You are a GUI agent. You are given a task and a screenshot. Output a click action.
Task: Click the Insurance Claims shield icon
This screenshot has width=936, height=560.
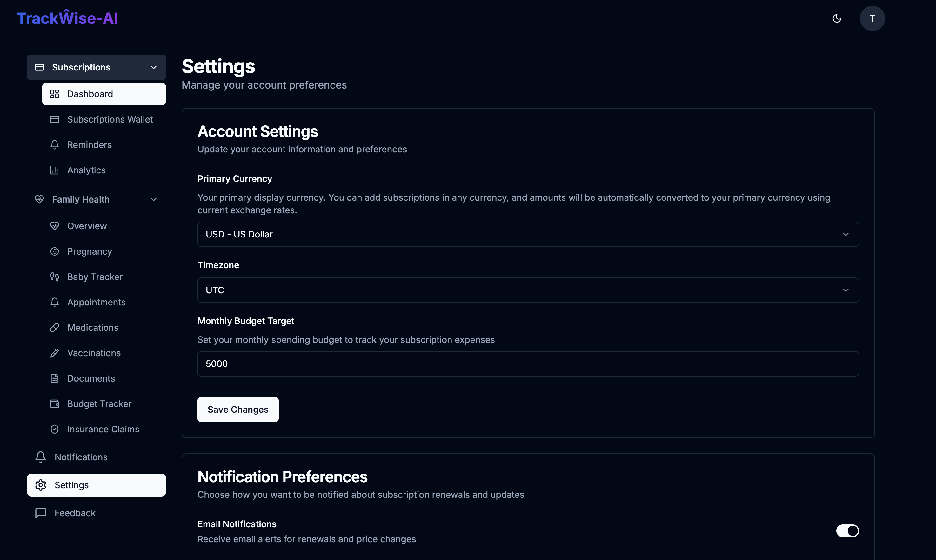54,429
